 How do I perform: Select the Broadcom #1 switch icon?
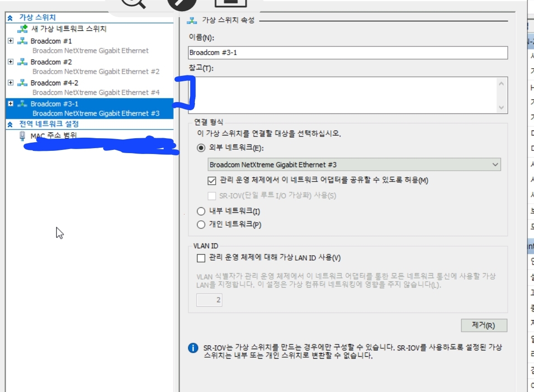(23, 41)
